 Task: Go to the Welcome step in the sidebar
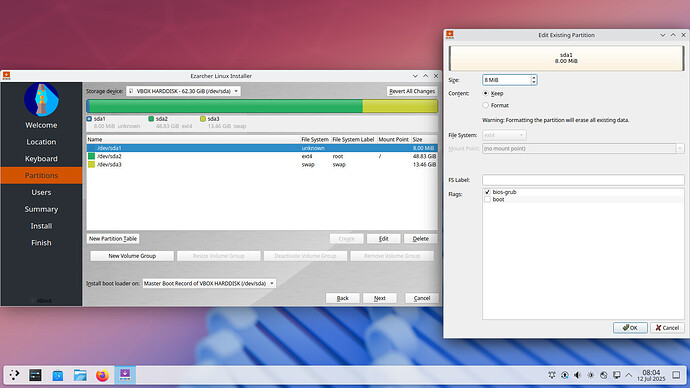coord(41,125)
